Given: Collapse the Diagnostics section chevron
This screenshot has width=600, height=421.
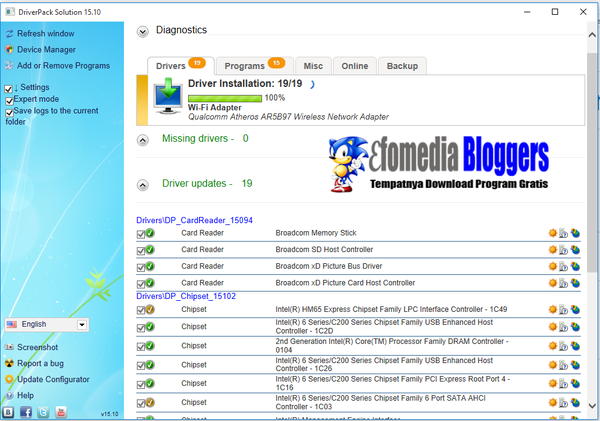Looking at the screenshot, I should coord(143,31).
